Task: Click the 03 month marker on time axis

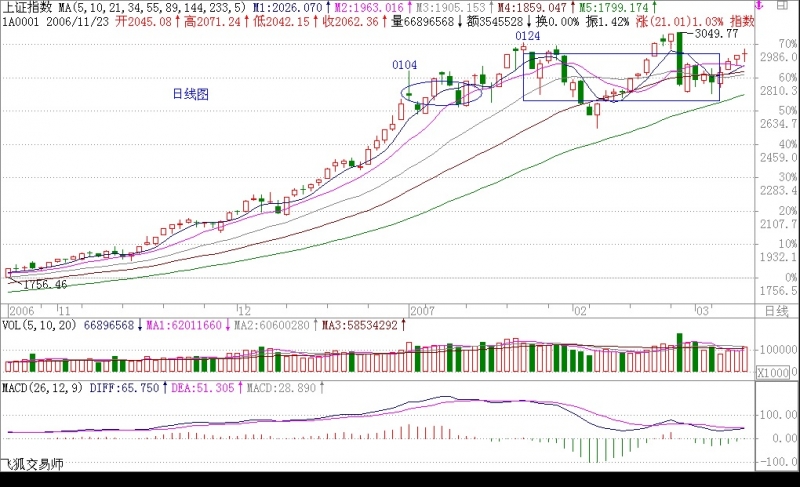Action: pos(703,311)
